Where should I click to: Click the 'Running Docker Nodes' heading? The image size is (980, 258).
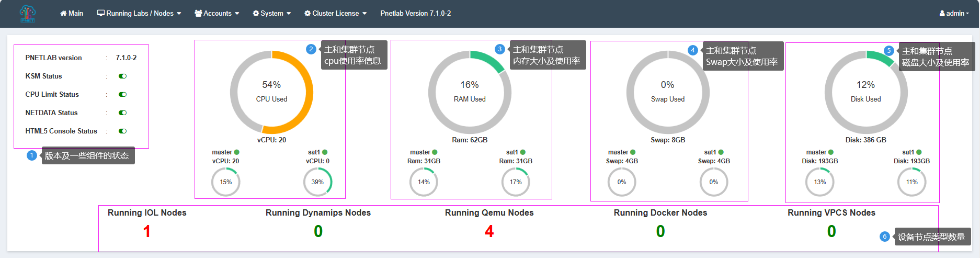tap(660, 213)
